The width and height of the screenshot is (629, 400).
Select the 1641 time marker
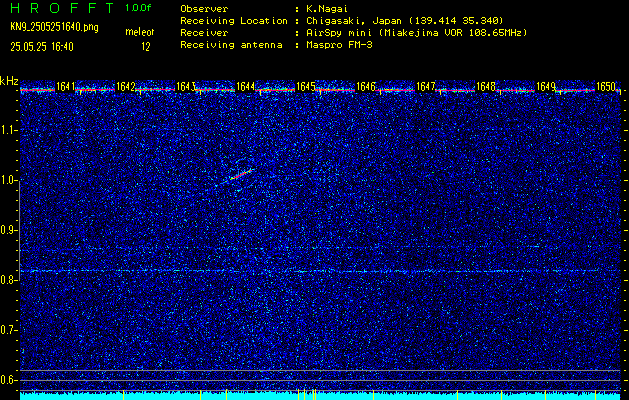[x=65, y=86]
